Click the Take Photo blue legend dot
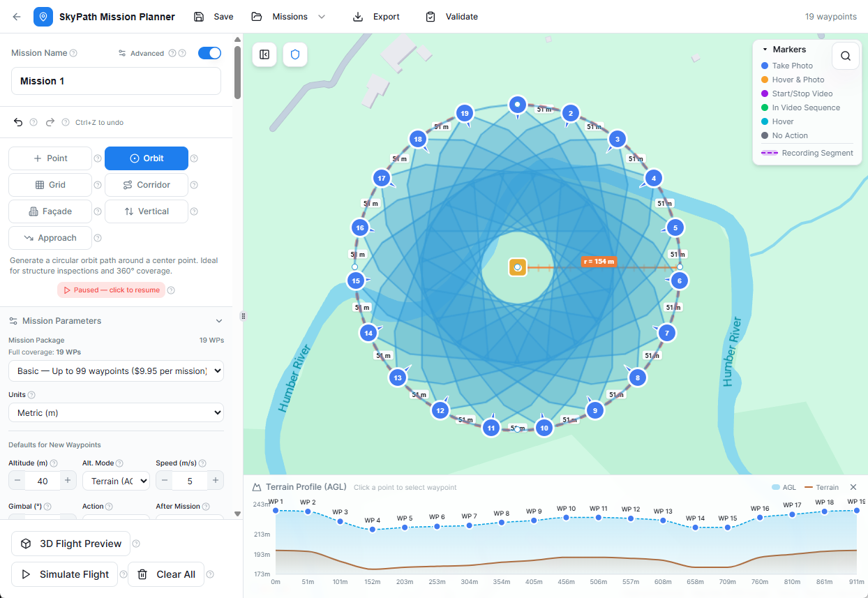 point(765,66)
